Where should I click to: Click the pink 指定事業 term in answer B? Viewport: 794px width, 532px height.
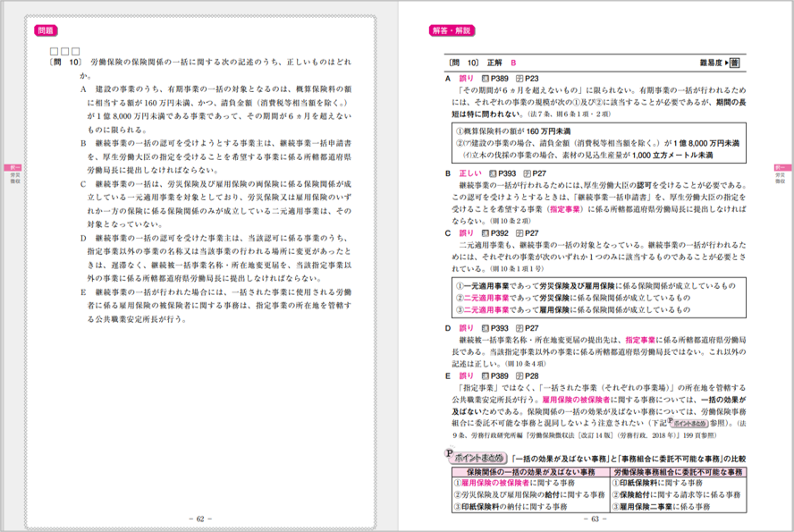(x=567, y=207)
